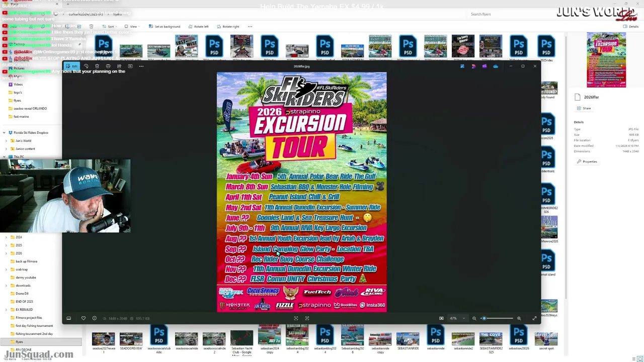The width and height of the screenshot is (644, 362).
Task: Open Properties in the details pane
Action: [x=587, y=162]
